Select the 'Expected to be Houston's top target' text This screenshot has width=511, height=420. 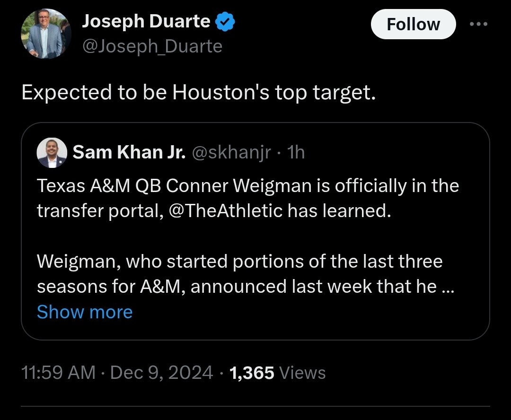point(199,92)
